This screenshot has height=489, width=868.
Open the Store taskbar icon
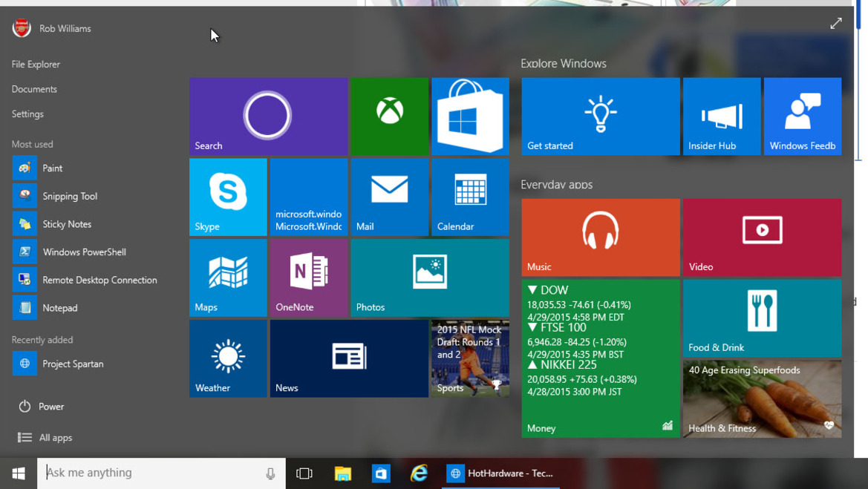tap(381, 473)
